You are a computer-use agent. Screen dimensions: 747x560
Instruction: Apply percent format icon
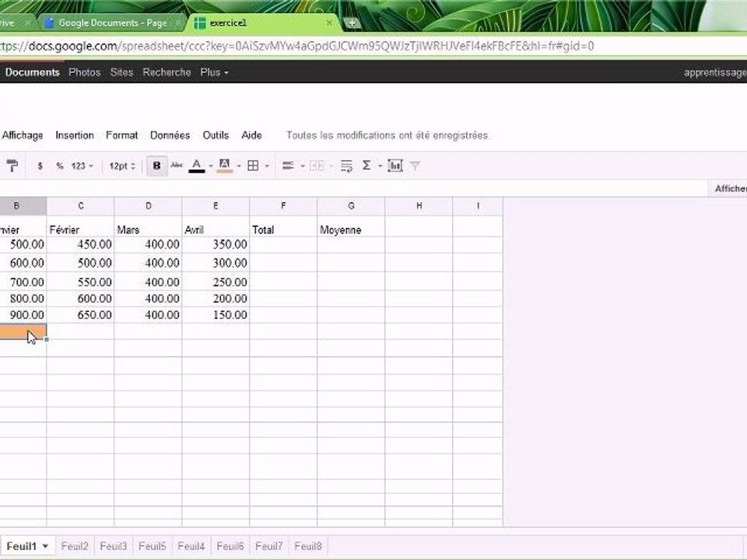pos(60,166)
